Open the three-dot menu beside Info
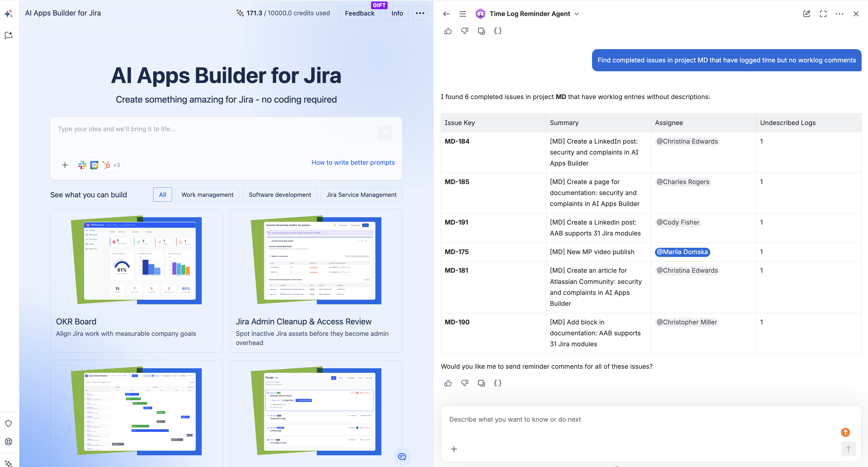The height and width of the screenshot is (467, 868). point(420,13)
